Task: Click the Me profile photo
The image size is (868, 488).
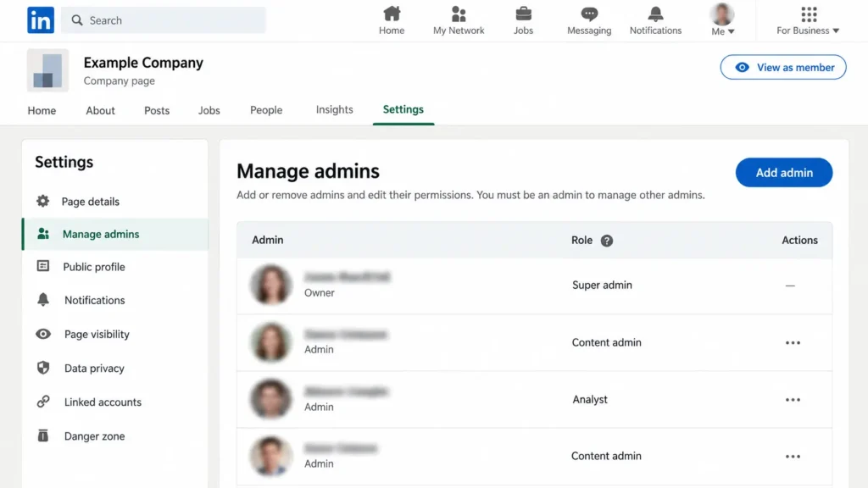Action: pos(722,14)
